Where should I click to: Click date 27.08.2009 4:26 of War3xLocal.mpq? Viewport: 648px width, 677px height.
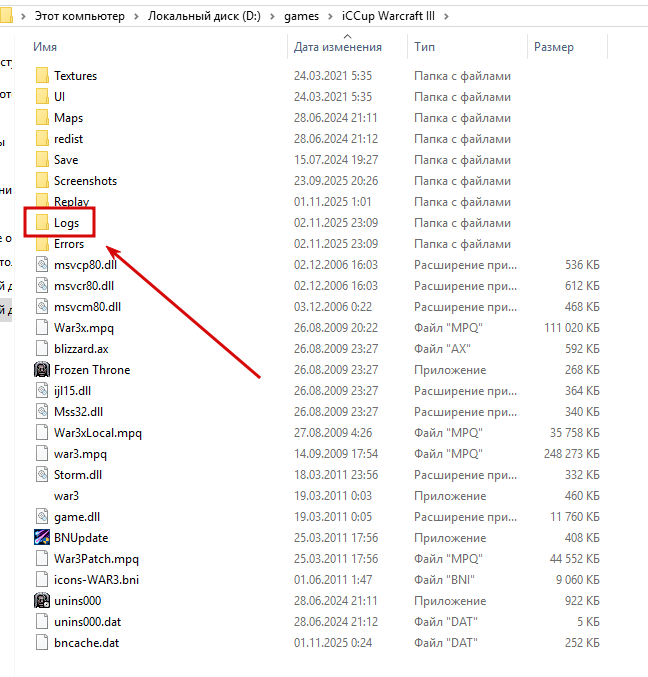[x=333, y=433]
